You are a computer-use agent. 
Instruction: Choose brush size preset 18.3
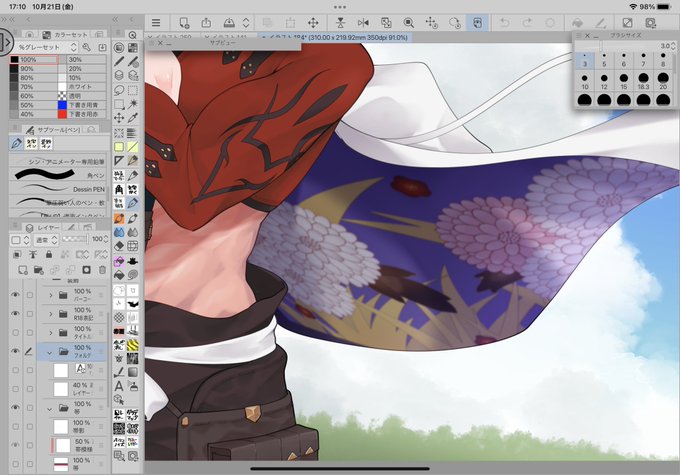pos(643,82)
